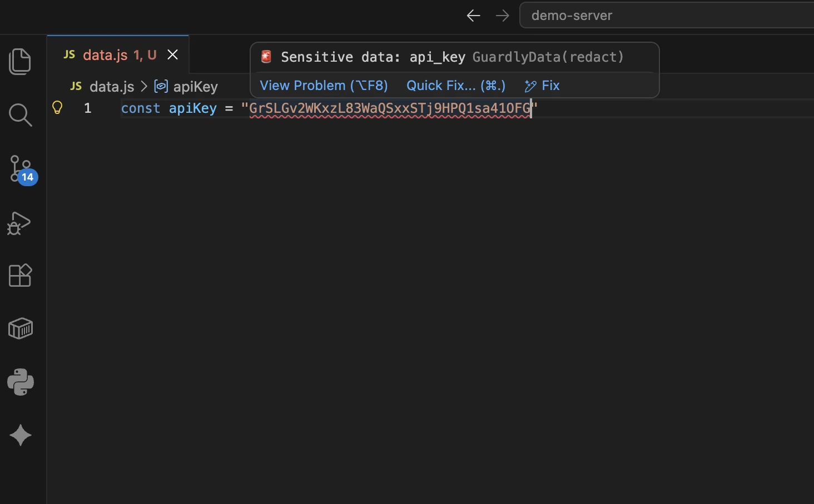
Task: Click the Fix action with sparkle icon
Action: coord(543,86)
